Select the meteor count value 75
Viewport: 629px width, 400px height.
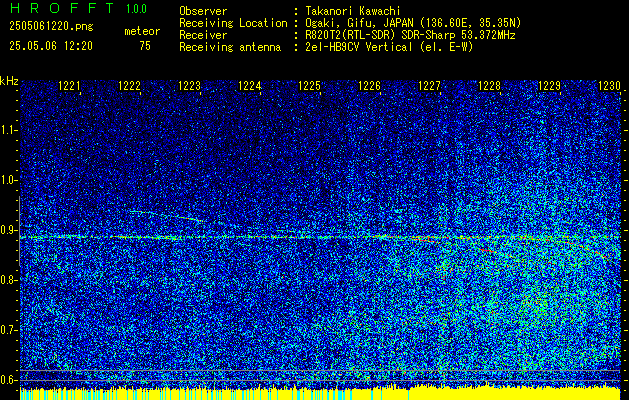click(145, 46)
